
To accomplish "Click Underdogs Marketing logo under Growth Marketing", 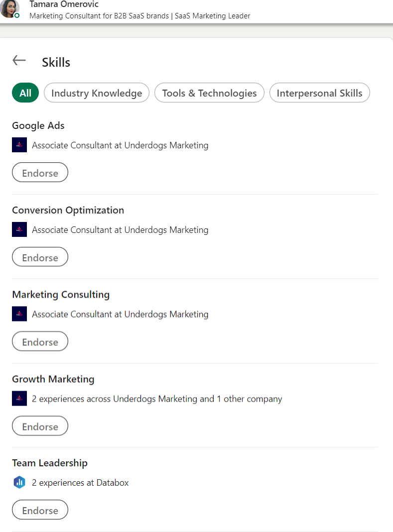I will click(19, 398).
